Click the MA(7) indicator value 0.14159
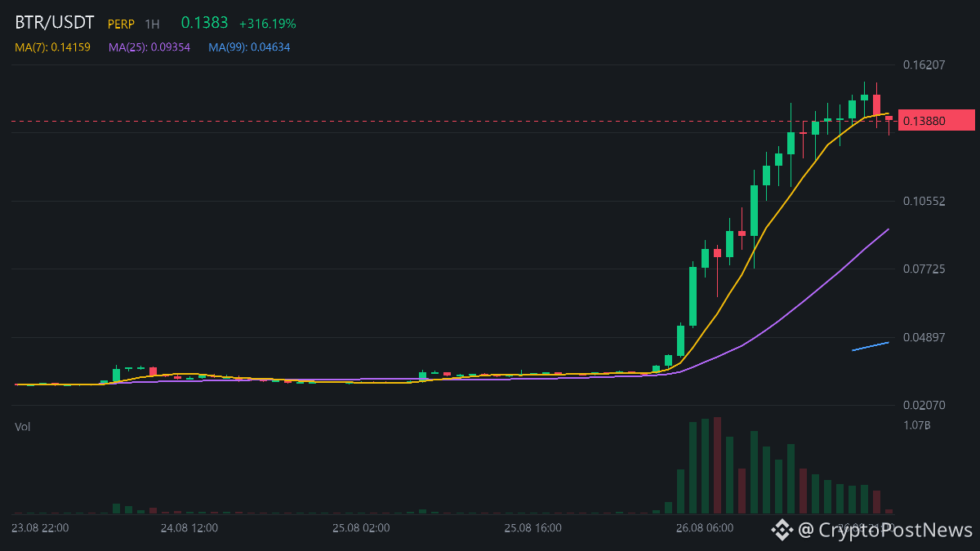This screenshot has width=980, height=551. tap(52, 47)
